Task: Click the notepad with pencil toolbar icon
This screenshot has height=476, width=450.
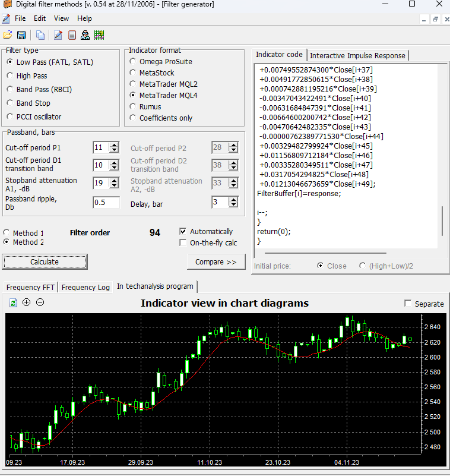Action: coord(58,35)
